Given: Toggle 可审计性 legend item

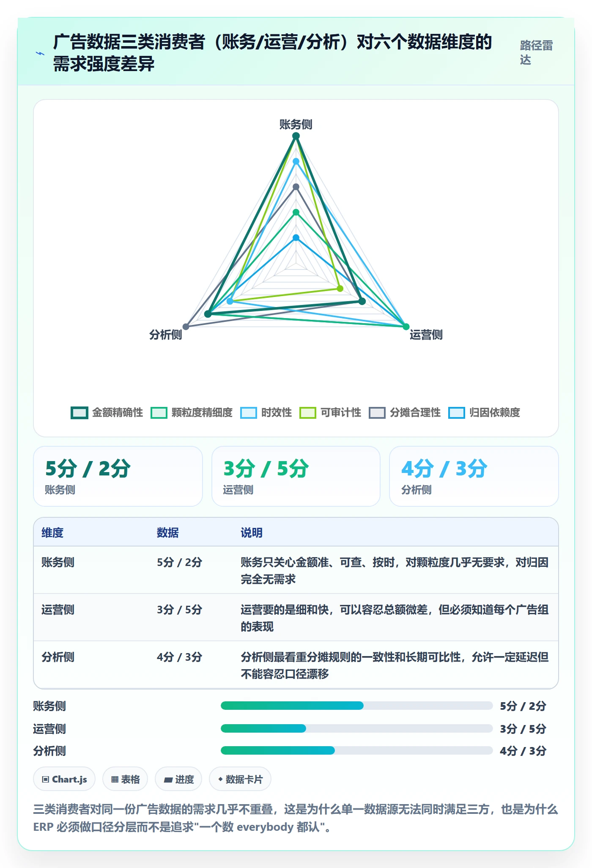Looking at the screenshot, I should tap(330, 412).
